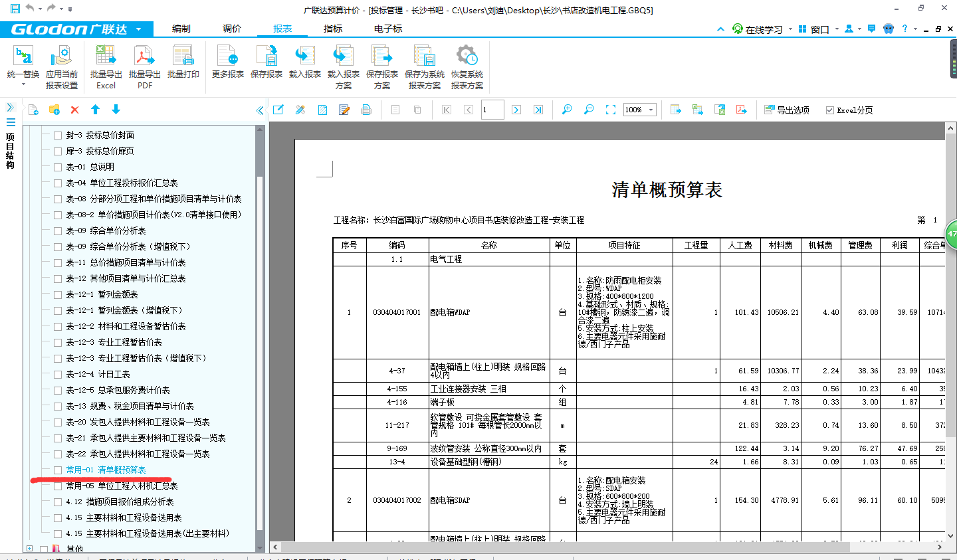The width and height of the screenshot is (957, 560).
Task: Click the export to PDF icon in preview toolbar
Action: pos(742,110)
